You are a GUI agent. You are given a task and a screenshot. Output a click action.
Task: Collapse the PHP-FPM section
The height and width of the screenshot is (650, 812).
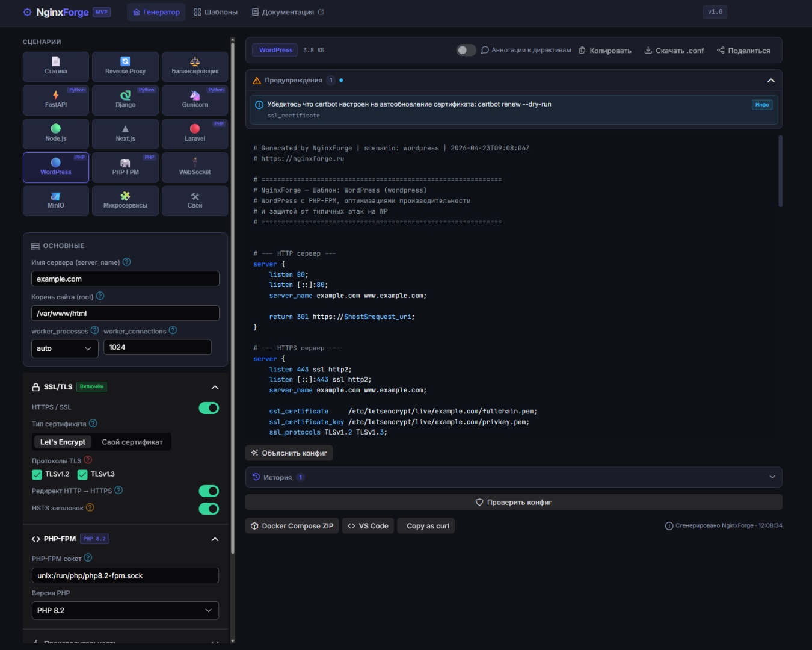coord(215,539)
